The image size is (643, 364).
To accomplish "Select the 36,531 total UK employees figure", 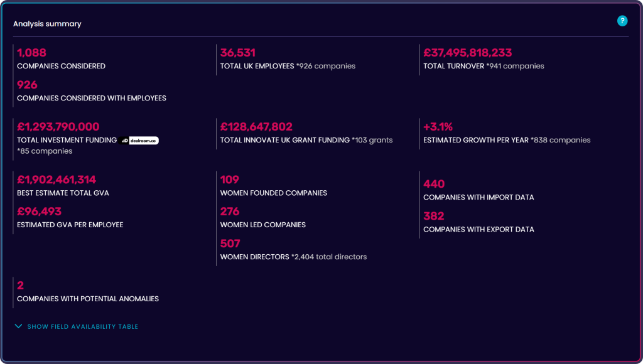I will click(237, 53).
